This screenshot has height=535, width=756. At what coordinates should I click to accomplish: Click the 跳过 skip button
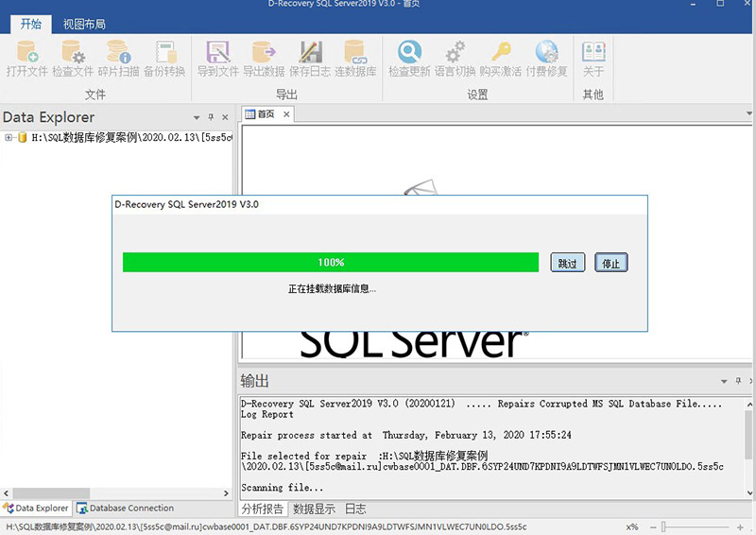pyautogui.click(x=568, y=263)
